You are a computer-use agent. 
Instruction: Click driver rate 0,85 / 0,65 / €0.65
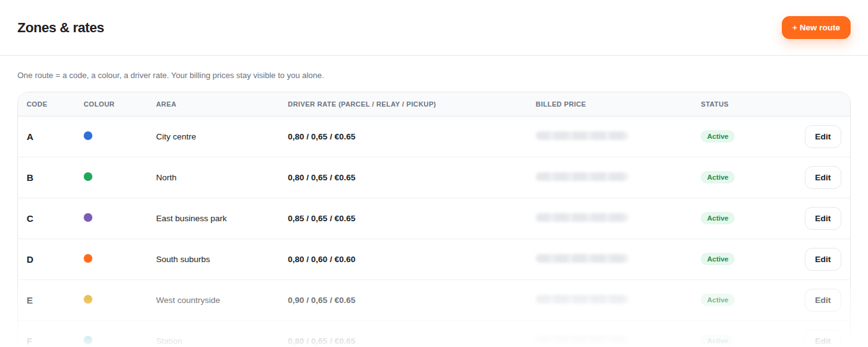[x=322, y=218]
